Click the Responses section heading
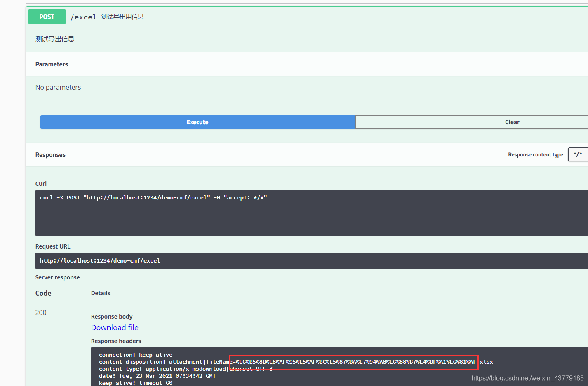 (x=50, y=155)
